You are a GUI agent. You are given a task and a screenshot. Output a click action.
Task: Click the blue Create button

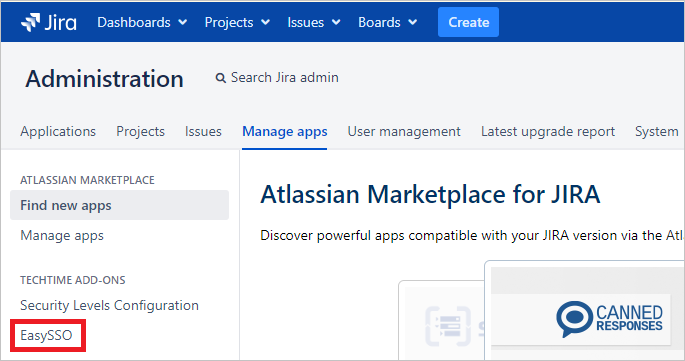click(x=468, y=22)
